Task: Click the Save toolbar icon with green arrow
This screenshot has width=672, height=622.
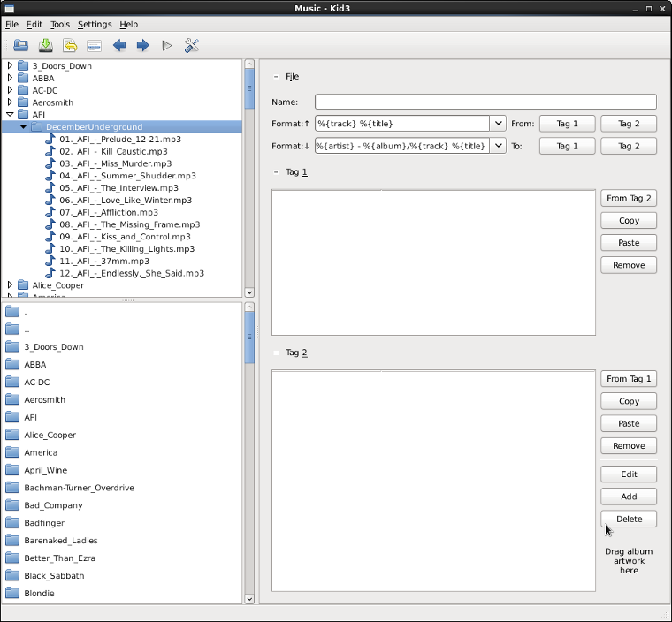Action: point(46,45)
